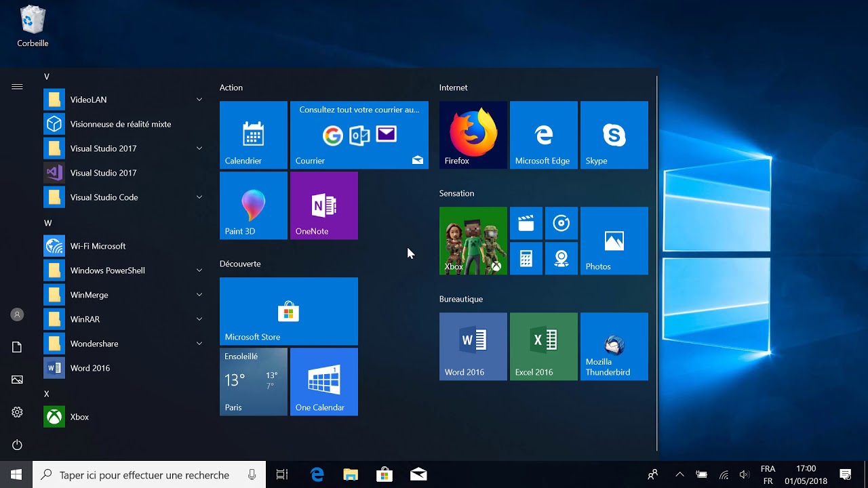Click the Start menu scrollbar
Image resolution: width=868 pixels, height=488 pixels.
coord(657,263)
